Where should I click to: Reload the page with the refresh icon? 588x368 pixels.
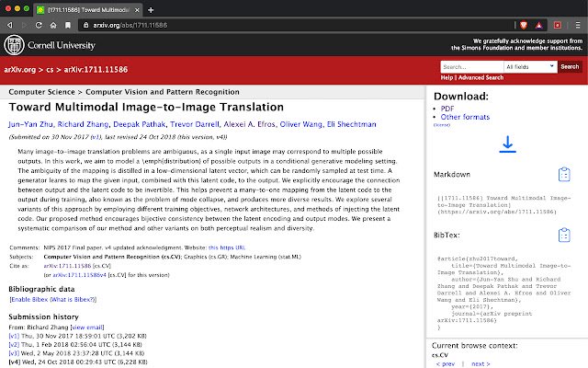click(x=39, y=25)
